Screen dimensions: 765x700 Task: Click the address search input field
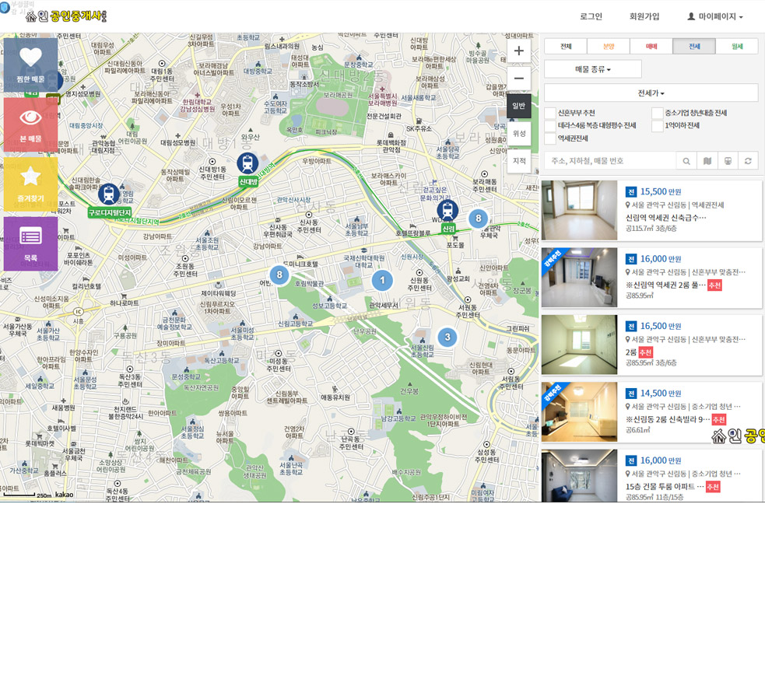pyautogui.click(x=609, y=161)
